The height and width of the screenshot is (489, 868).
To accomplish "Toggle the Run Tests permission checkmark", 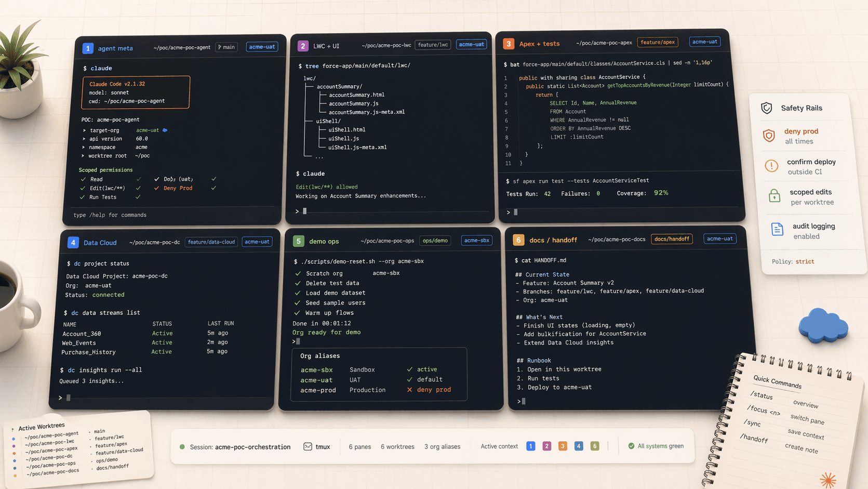I will click(83, 197).
